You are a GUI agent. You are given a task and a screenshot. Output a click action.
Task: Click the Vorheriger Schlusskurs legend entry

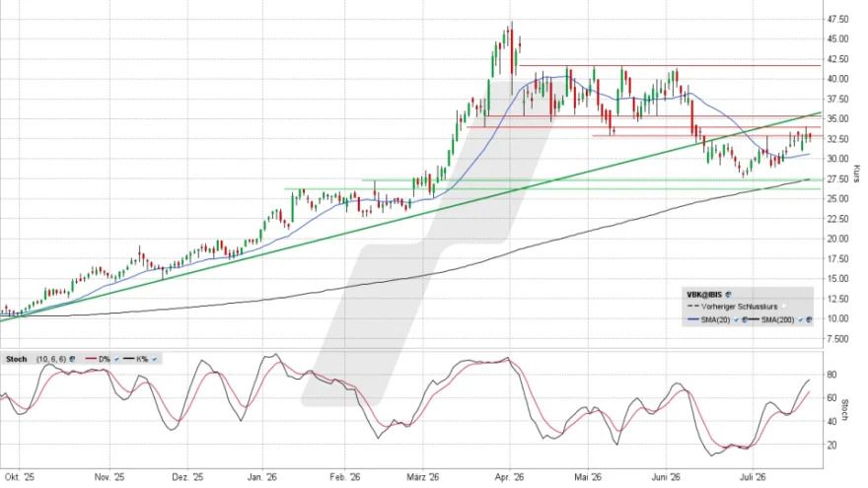(x=739, y=306)
